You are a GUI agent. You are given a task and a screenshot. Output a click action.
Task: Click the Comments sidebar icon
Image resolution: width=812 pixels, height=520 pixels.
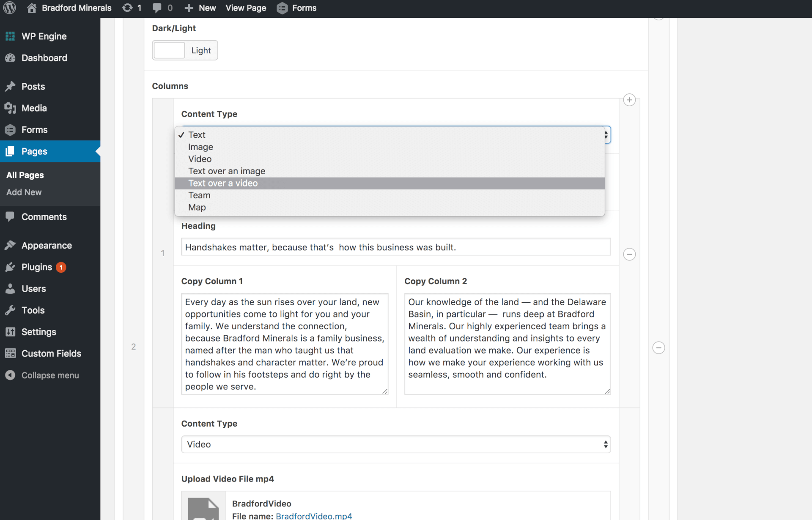pos(10,217)
